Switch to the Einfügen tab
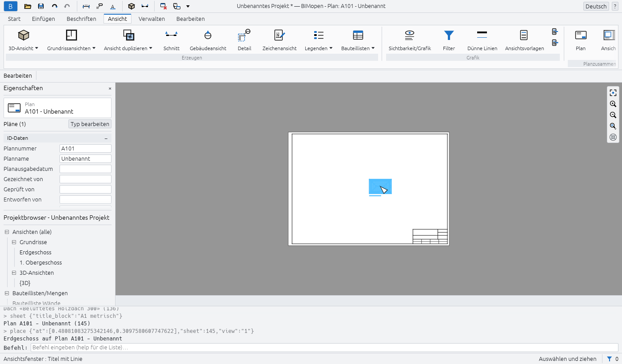Viewport: 622px width, 364px height. (x=44, y=19)
